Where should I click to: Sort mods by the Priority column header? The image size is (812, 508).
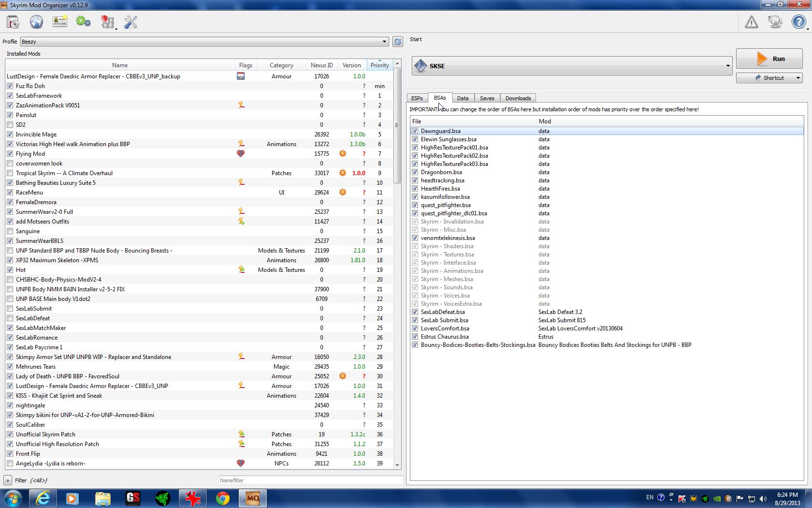click(x=380, y=65)
